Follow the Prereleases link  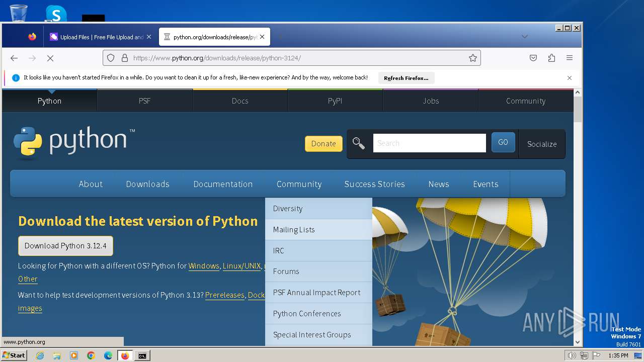(224, 295)
